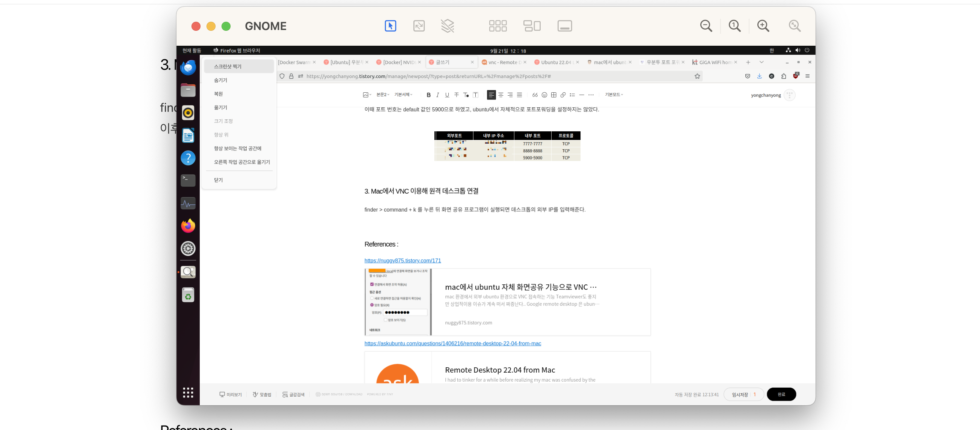
Task: Open the nuggy875.tistory.com/171 link
Action: [403, 260]
